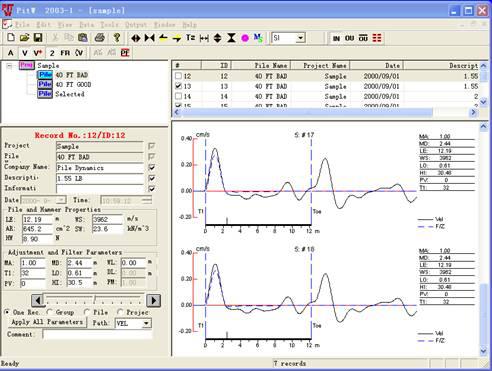Click the Open folder toolbar icon

point(24,38)
